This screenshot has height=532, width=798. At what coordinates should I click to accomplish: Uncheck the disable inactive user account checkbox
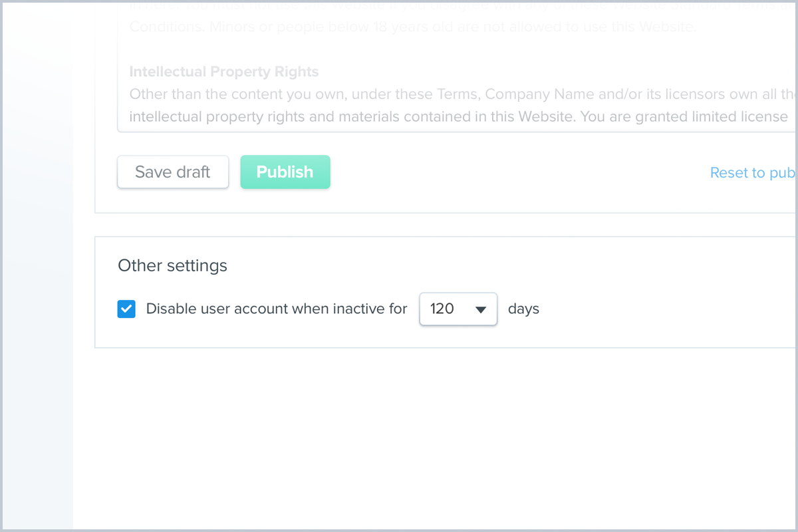coord(126,309)
